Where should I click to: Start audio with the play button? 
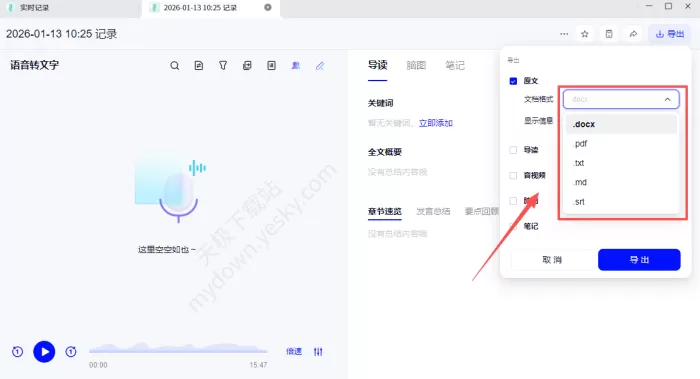click(x=44, y=352)
